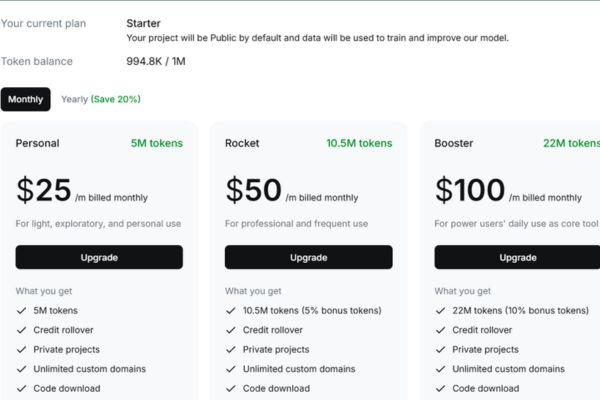Click the Personal plan $25 price

coord(44,190)
